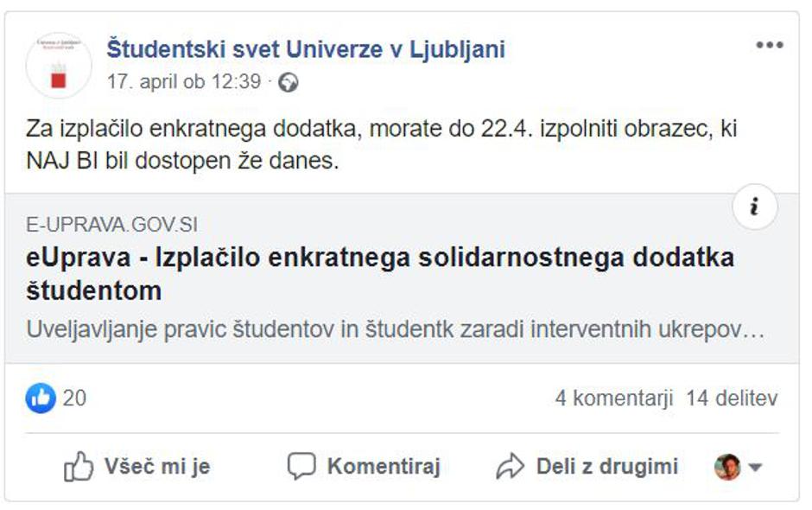Click the speech bubble icon beside Komentiraj
Screen dimensions: 812x510
coord(301,465)
